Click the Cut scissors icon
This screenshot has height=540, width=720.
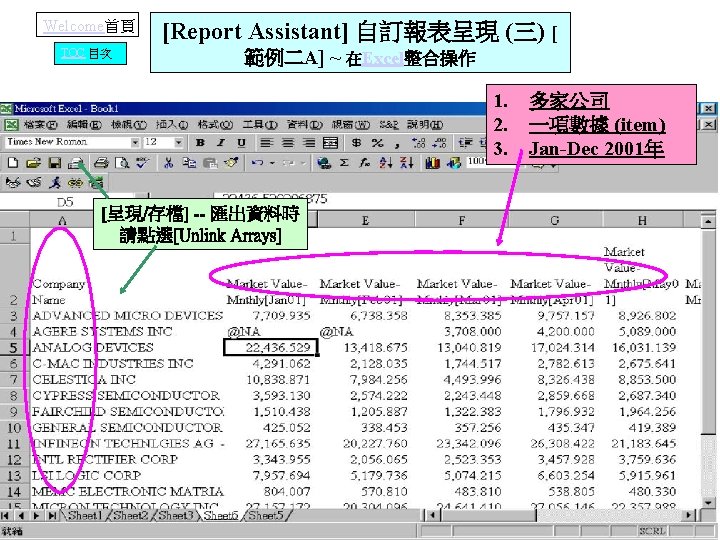pos(169,163)
